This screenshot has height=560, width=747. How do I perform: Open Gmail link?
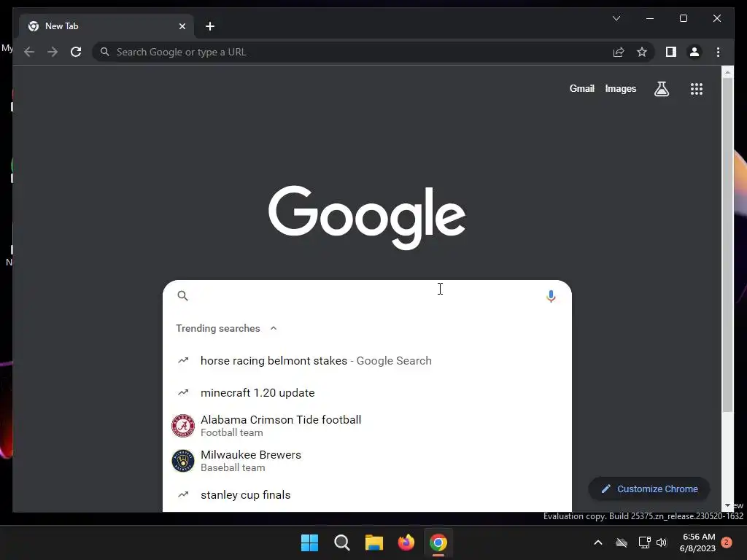[x=581, y=88]
